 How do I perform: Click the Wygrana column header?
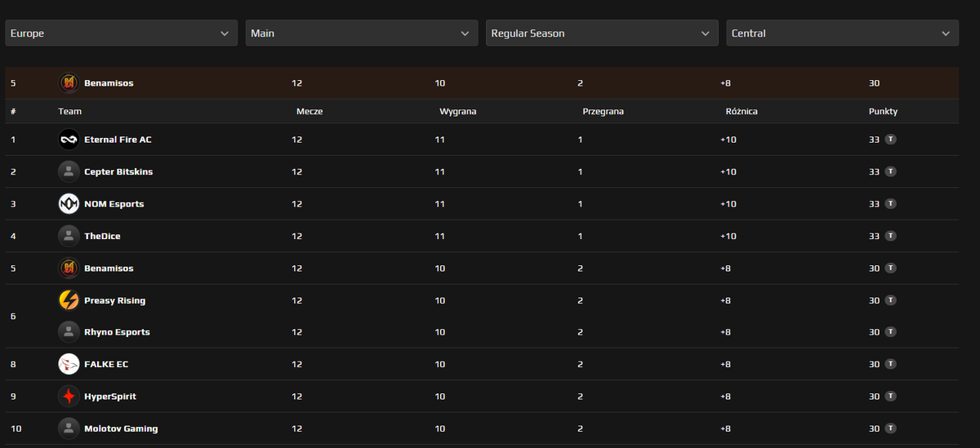[x=457, y=112]
